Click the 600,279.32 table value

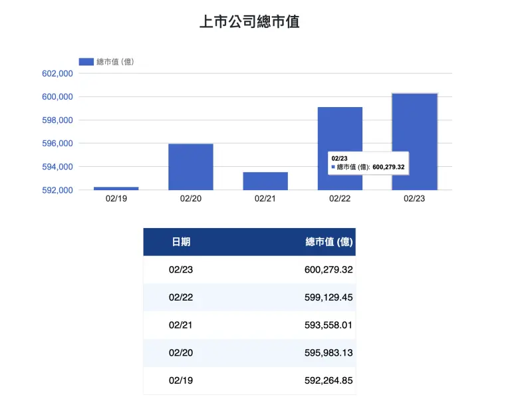tap(329, 270)
